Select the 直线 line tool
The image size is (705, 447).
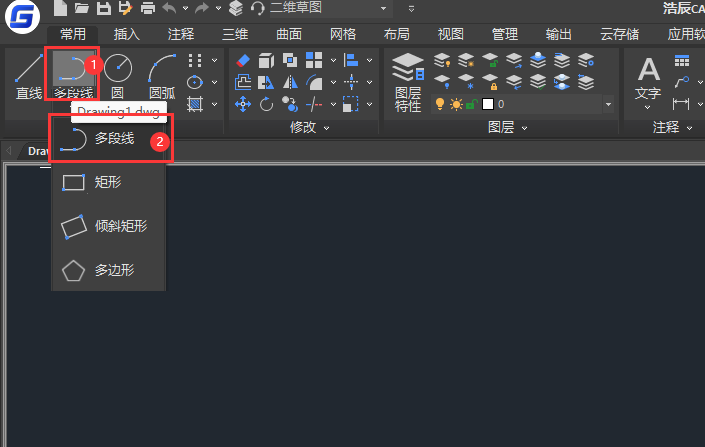pyautogui.click(x=28, y=77)
